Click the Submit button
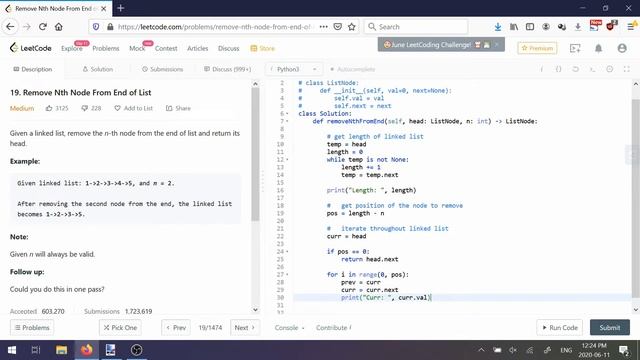The height and width of the screenshot is (360, 640). click(610, 328)
